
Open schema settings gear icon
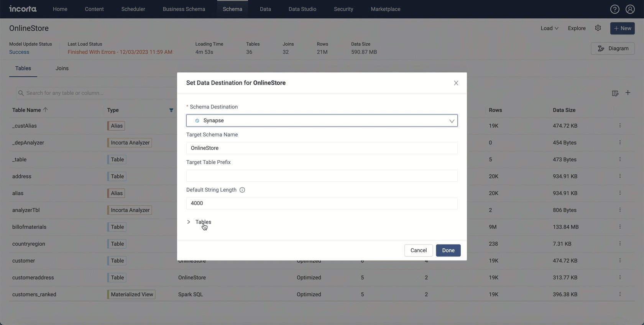598,28
